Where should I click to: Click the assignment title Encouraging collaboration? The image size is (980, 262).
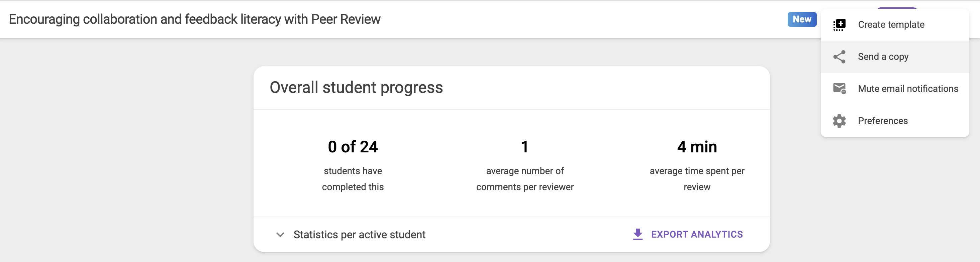[x=194, y=19]
